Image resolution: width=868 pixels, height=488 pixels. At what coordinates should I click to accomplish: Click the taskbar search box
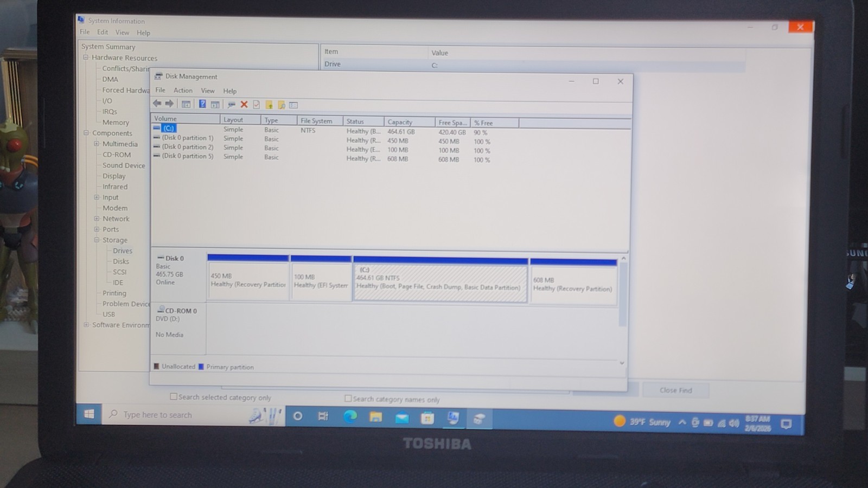tap(194, 415)
